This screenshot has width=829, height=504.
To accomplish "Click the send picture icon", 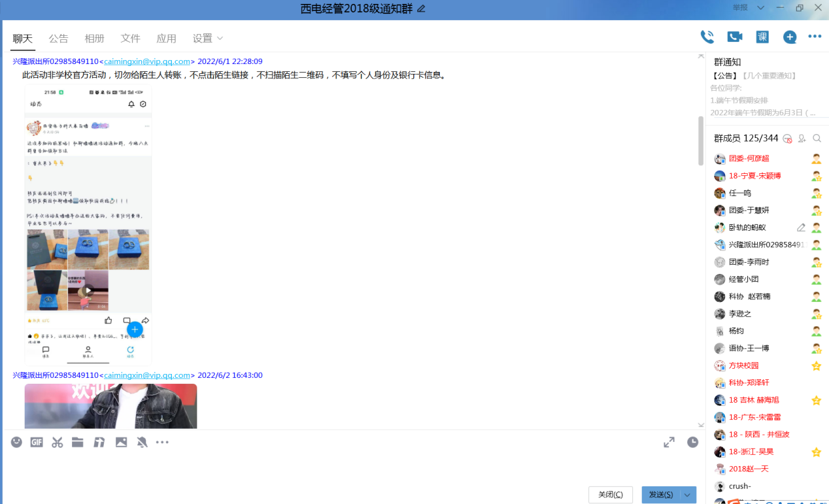I will tap(121, 443).
